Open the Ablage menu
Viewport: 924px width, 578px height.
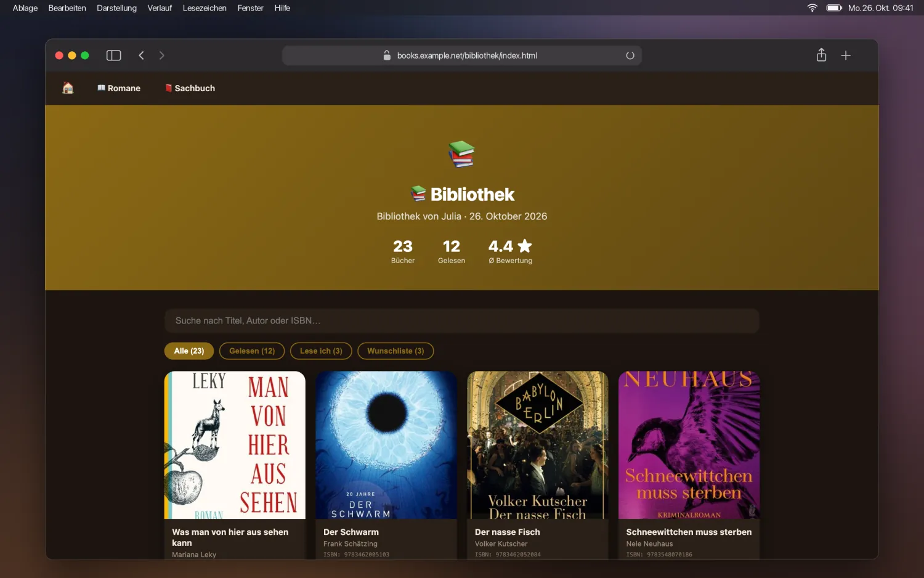(25, 8)
